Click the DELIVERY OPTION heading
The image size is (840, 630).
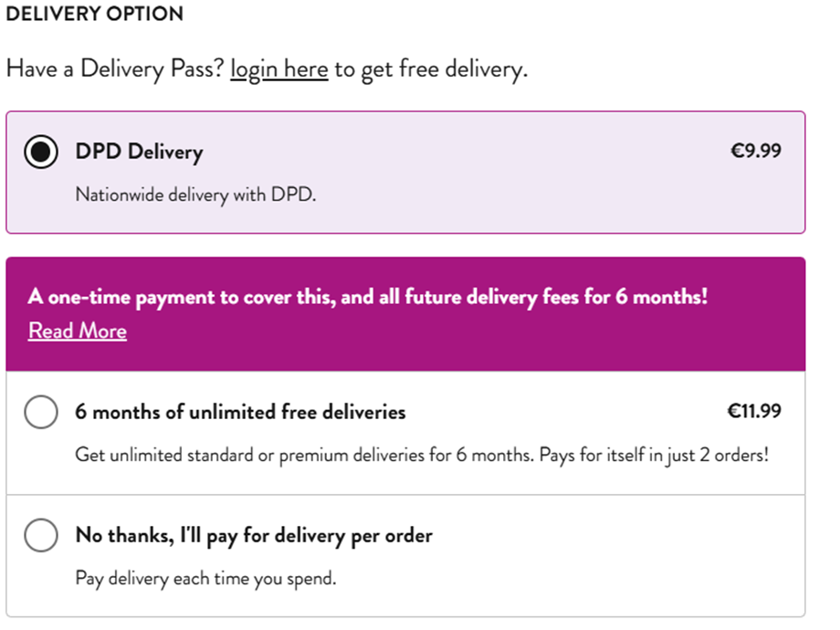95,15
